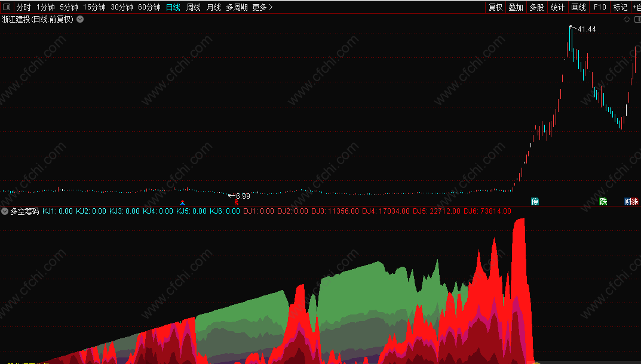641x364 pixels.
Task: Click the 标记 mark button
Action: pos(620,7)
